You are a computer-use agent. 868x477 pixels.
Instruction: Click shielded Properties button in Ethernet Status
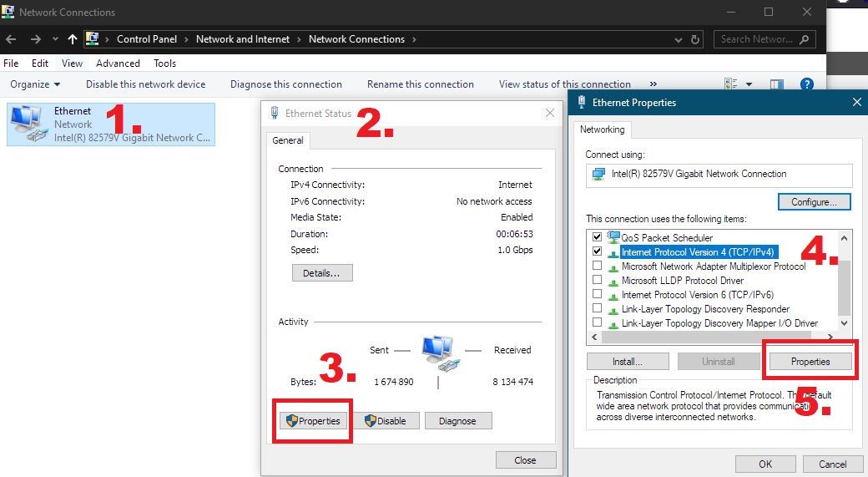313,421
